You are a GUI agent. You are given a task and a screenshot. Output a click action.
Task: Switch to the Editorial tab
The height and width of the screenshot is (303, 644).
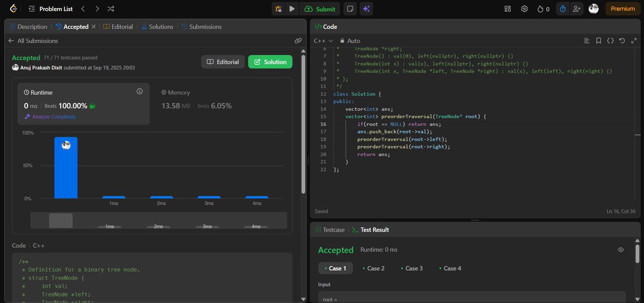click(x=118, y=27)
